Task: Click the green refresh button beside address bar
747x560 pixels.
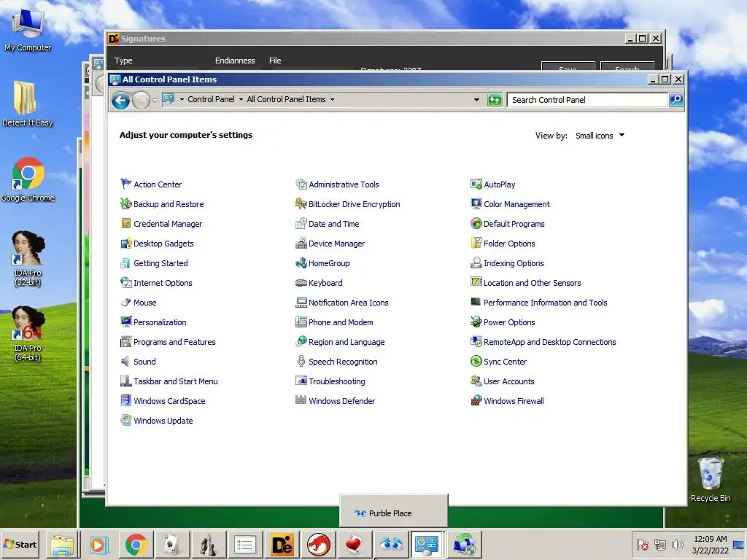Action: pos(495,99)
